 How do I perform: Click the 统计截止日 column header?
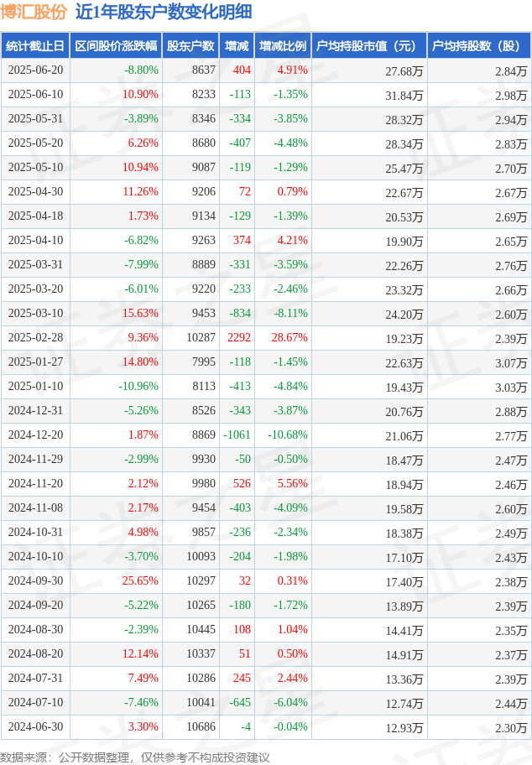coord(35,46)
